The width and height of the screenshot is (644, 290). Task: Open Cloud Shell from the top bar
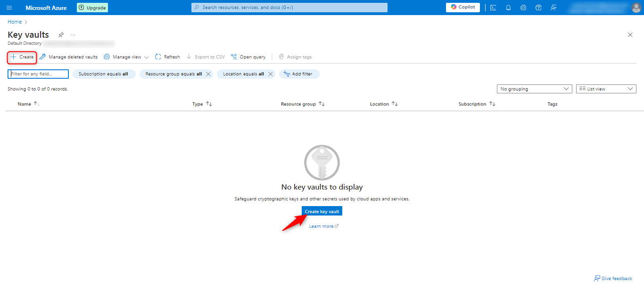tap(493, 8)
